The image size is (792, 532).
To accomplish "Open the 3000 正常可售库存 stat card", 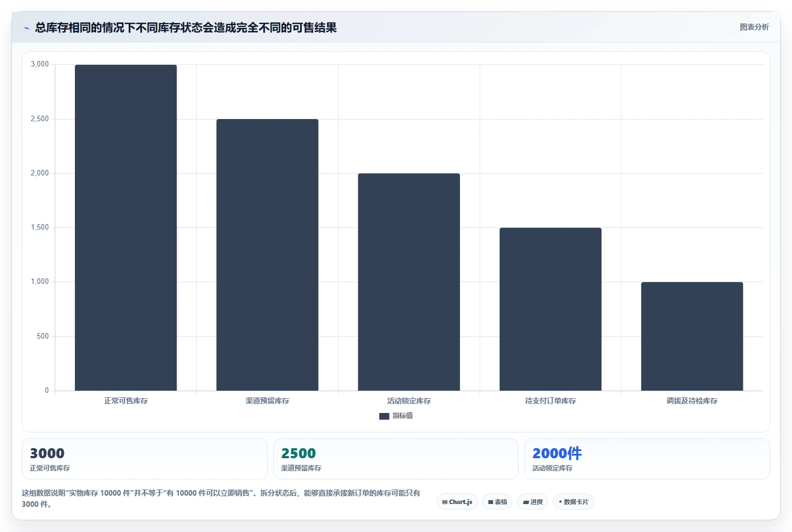I will pos(145,459).
